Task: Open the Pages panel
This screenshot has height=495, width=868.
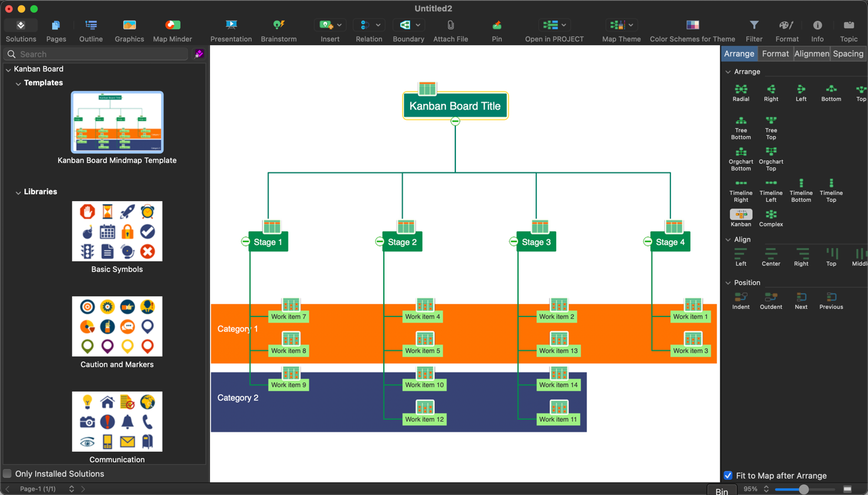Action: coord(56,25)
